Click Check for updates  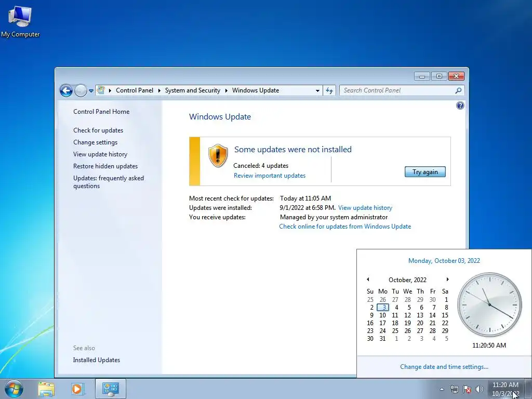[x=98, y=130]
